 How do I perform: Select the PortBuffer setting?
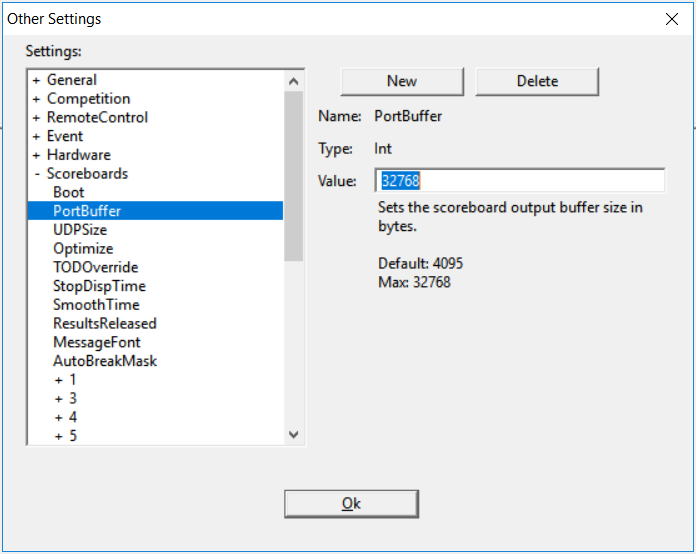pos(155,211)
